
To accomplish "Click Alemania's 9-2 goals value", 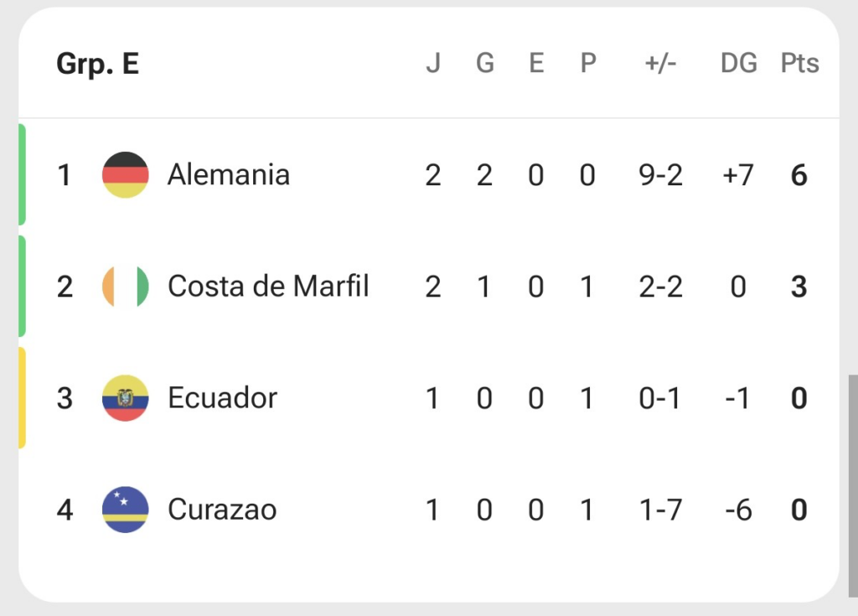I will coord(660,175).
